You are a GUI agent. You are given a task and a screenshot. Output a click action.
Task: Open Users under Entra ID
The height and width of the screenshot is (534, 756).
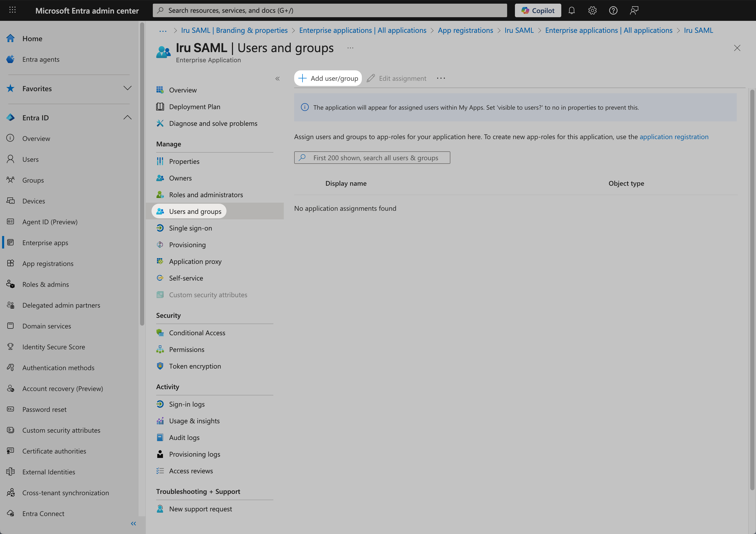(30, 159)
